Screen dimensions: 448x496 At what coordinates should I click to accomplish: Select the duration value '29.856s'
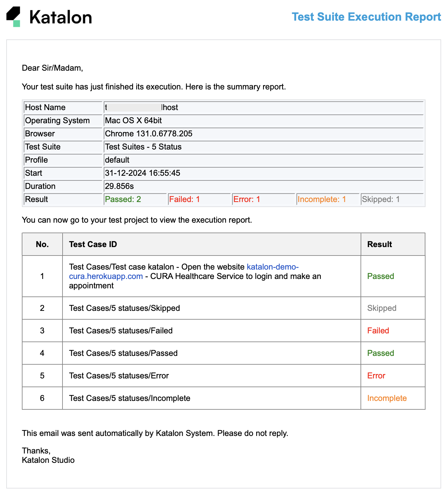[x=119, y=186]
